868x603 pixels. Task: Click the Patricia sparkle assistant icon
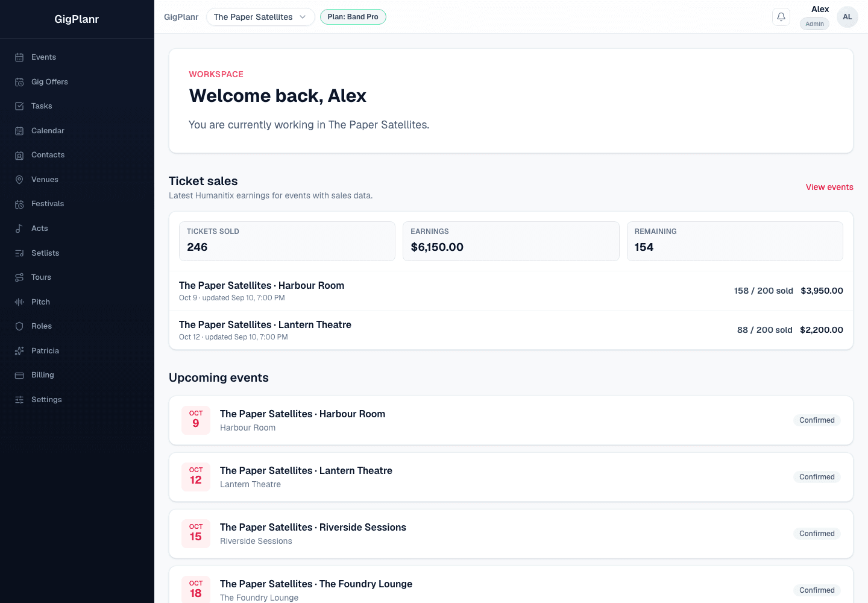(19, 351)
